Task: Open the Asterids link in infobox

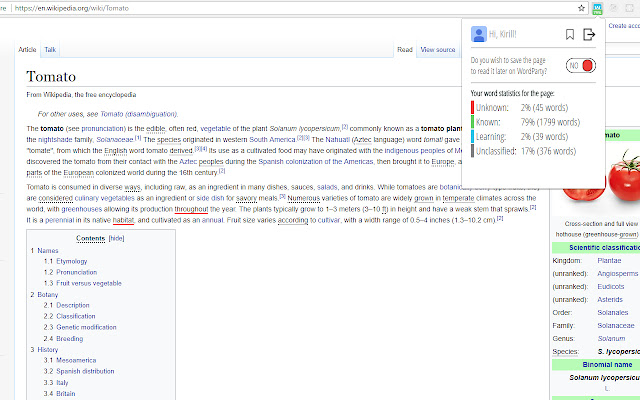Action: [610, 300]
